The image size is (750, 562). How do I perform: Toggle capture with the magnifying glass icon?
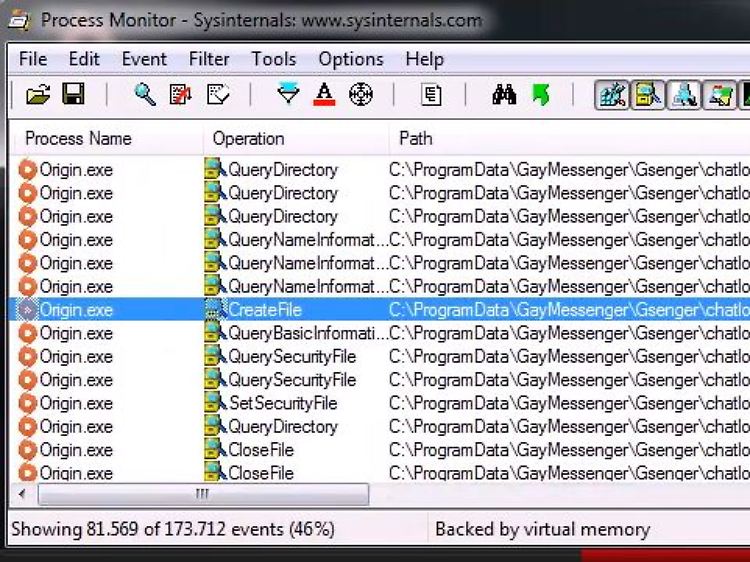145,94
